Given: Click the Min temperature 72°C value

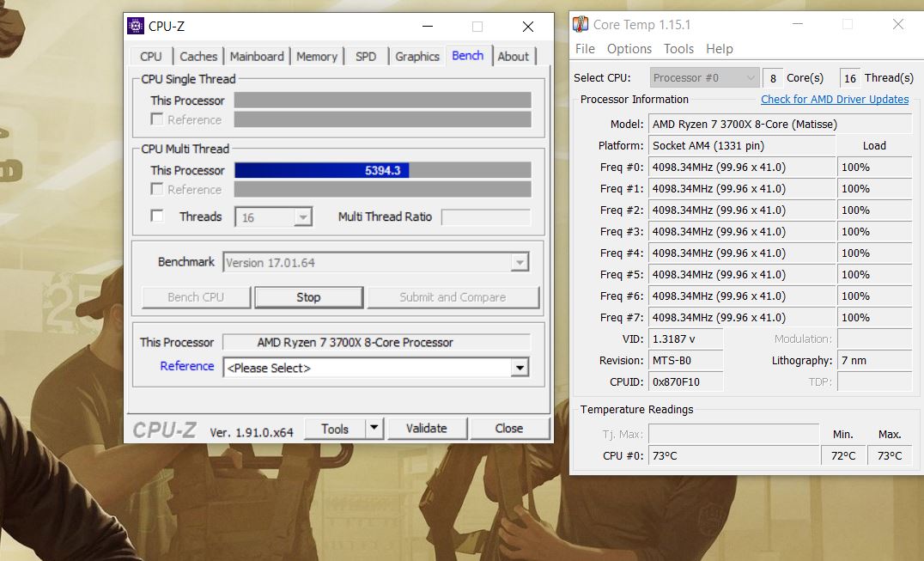Looking at the screenshot, I should click(843, 455).
